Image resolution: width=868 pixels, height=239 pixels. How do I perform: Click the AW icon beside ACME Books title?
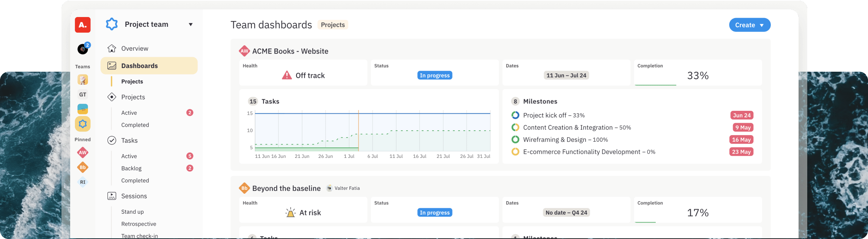click(244, 51)
